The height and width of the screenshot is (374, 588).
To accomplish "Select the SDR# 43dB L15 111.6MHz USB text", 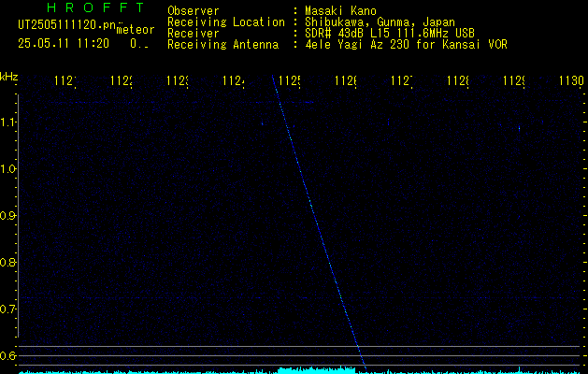I will (390, 34).
